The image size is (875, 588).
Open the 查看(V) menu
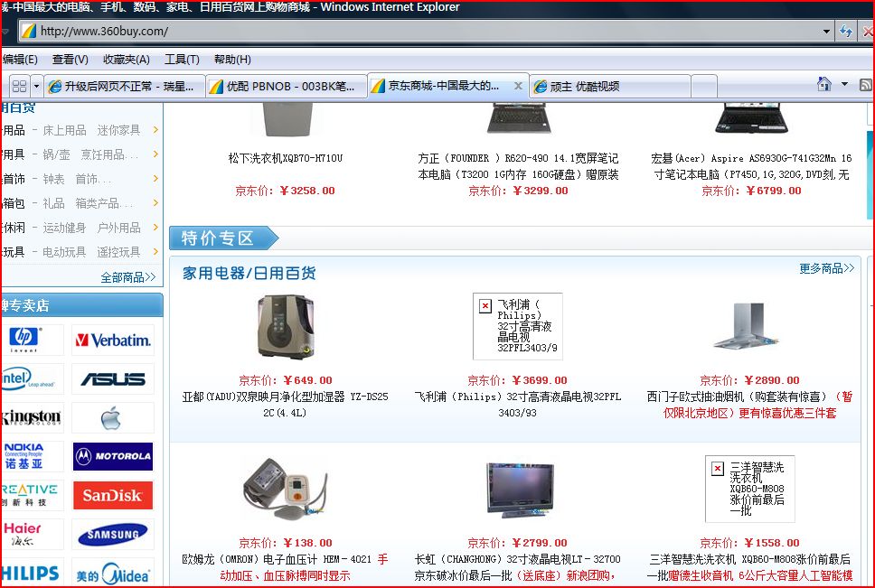point(71,59)
